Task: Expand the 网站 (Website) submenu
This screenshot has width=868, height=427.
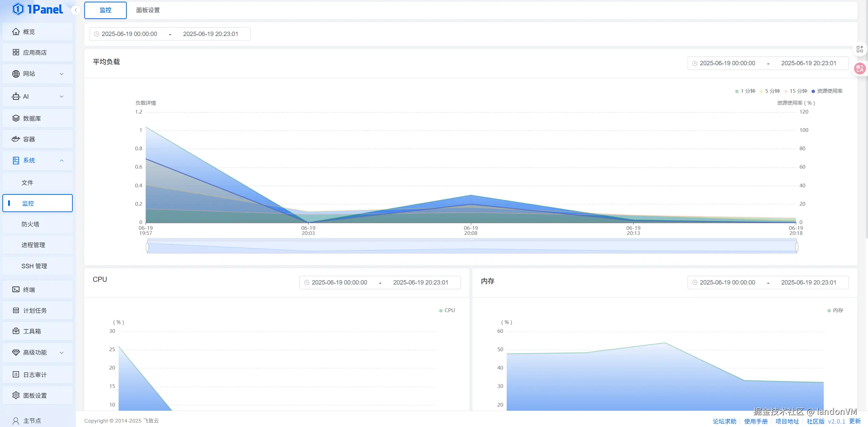Action: tap(62, 74)
